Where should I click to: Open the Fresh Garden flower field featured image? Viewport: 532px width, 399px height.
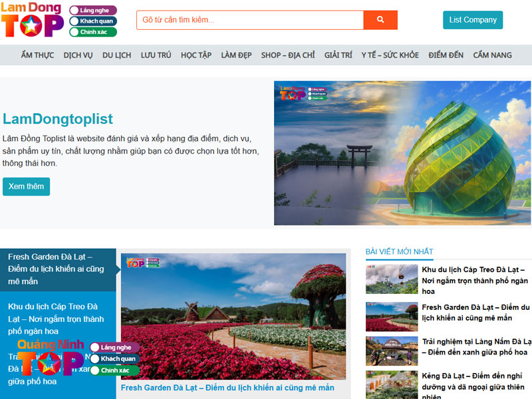(x=233, y=316)
